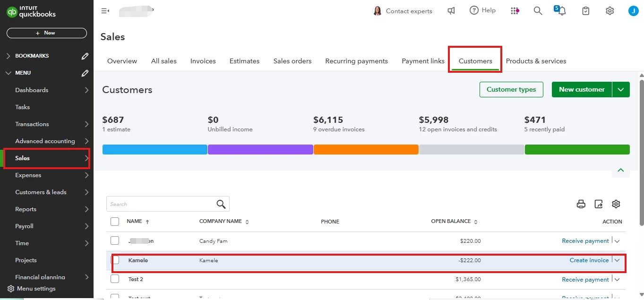The height and width of the screenshot is (300, 644).
Task: Click Create invoice for Kamele
Action: (589, 260)
